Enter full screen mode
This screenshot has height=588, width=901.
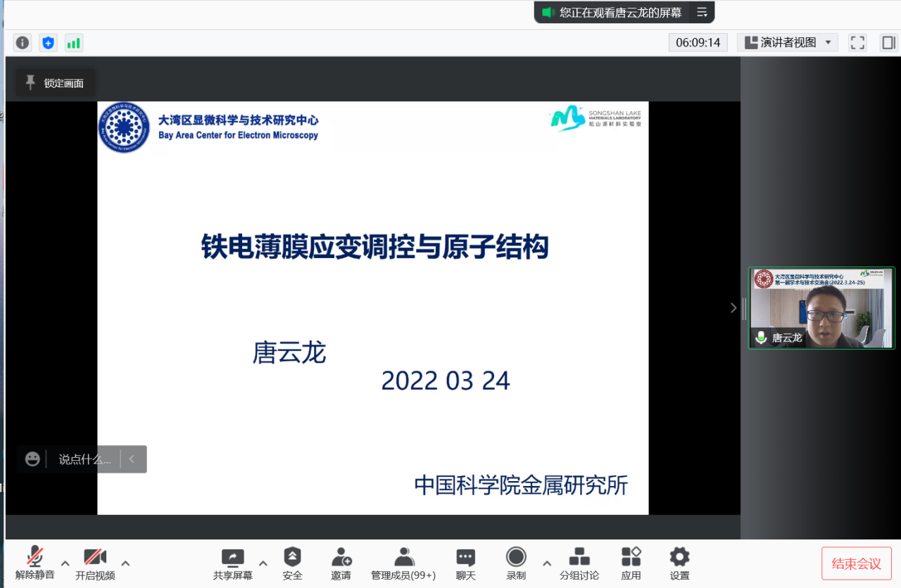857,43
